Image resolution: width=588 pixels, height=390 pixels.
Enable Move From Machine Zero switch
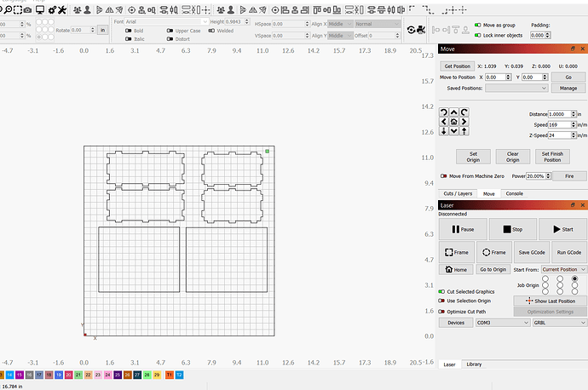444,176
